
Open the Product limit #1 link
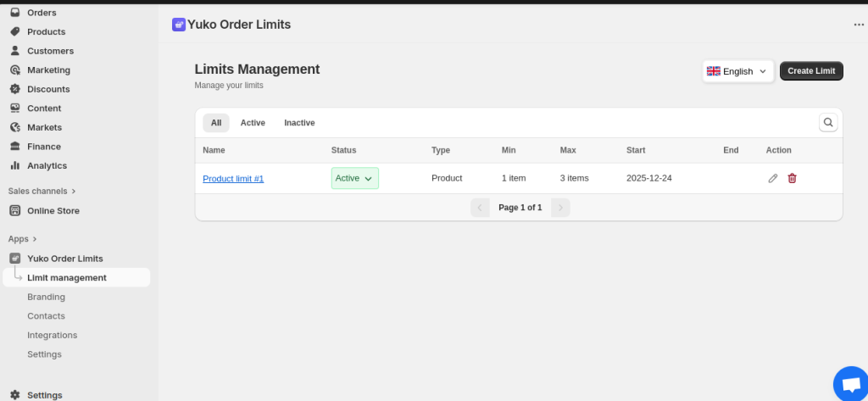point(233,178)
